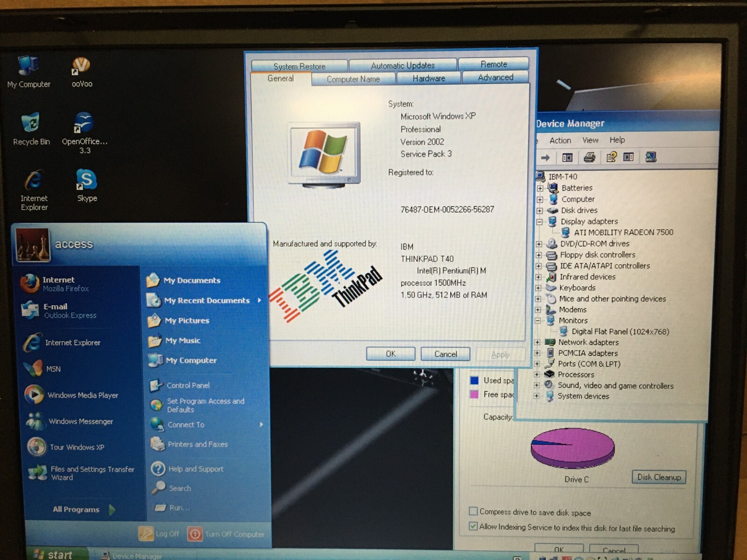Click the Windows start button
This screenshot has width=747, height=560.
click(x=56, y=554)
